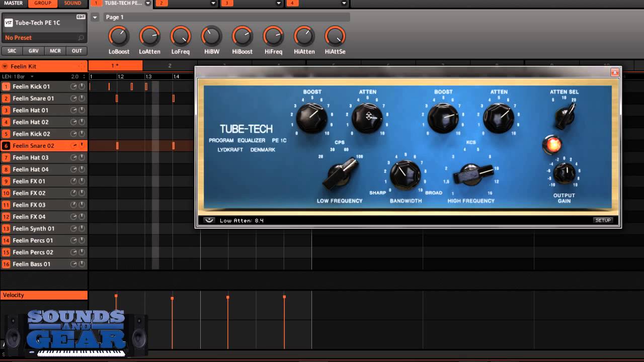The image size is (644, 362).
Task: Click the Feelin Hat 01 volume knob
Action: (x=74, y=110)
